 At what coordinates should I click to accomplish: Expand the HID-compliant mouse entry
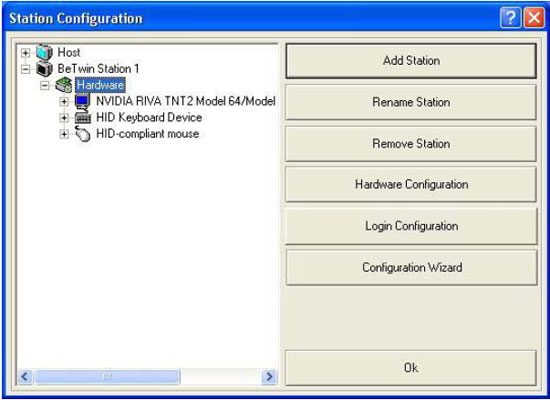pos(64,134)
